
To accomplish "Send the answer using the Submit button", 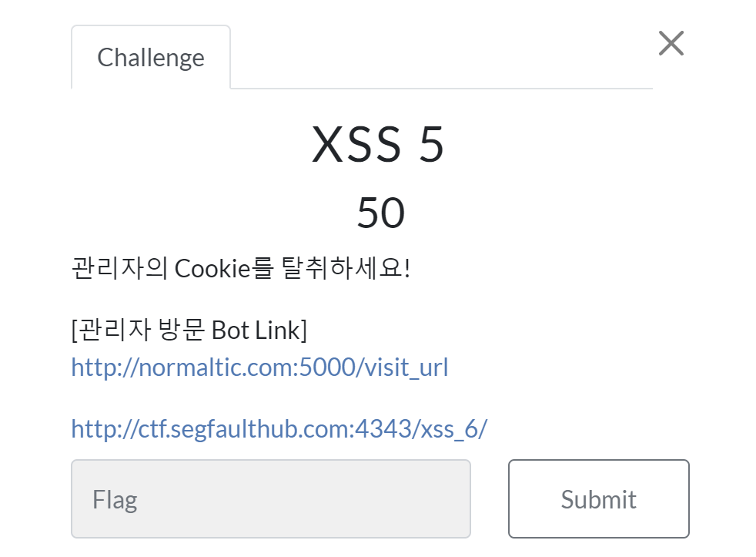I will 598,498.
